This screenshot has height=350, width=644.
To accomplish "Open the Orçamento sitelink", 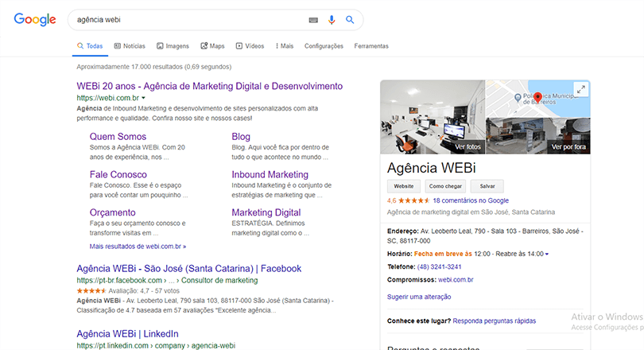I will coord(113,212).
